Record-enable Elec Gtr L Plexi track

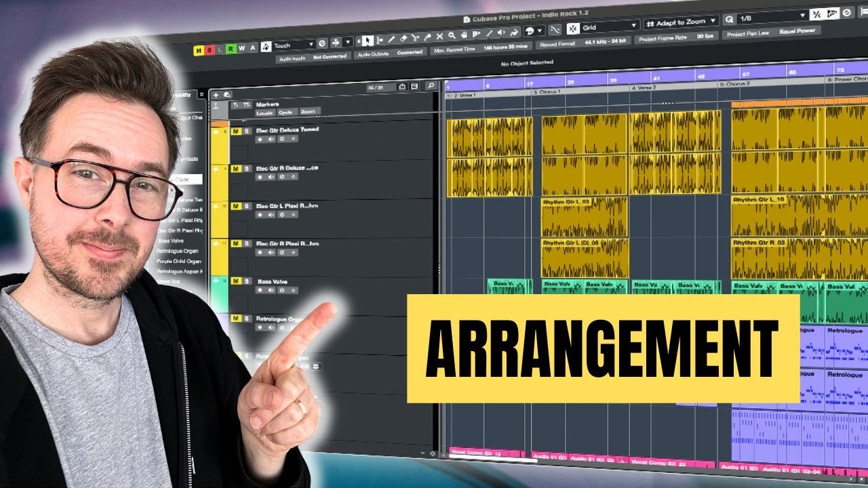coord(260,215)
